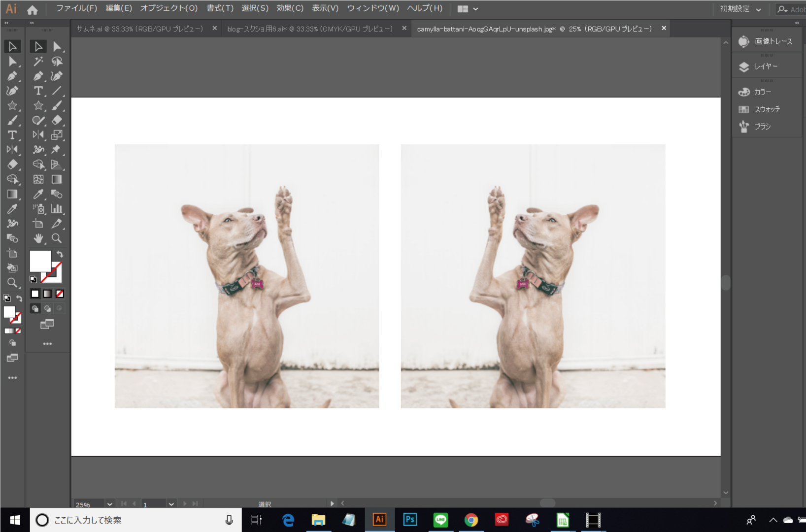806x532 pixels.
Task: Select the Column Graph tool
Action: pyautogui.click(x=57, y=209)
